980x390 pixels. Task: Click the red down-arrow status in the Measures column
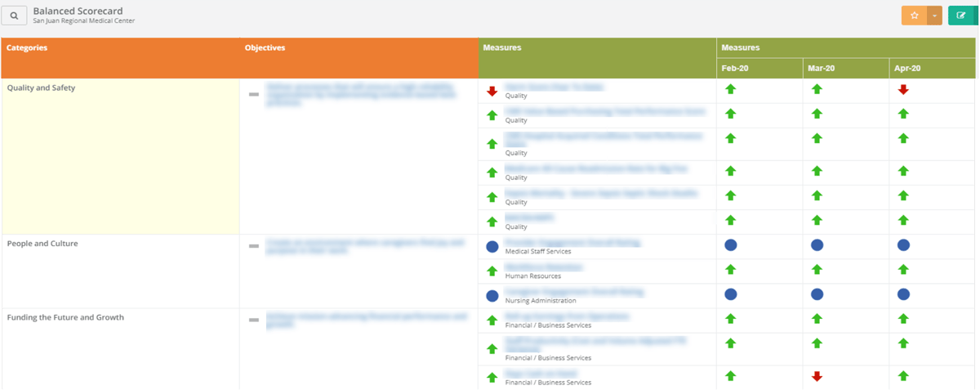click(x=492, y=91)
